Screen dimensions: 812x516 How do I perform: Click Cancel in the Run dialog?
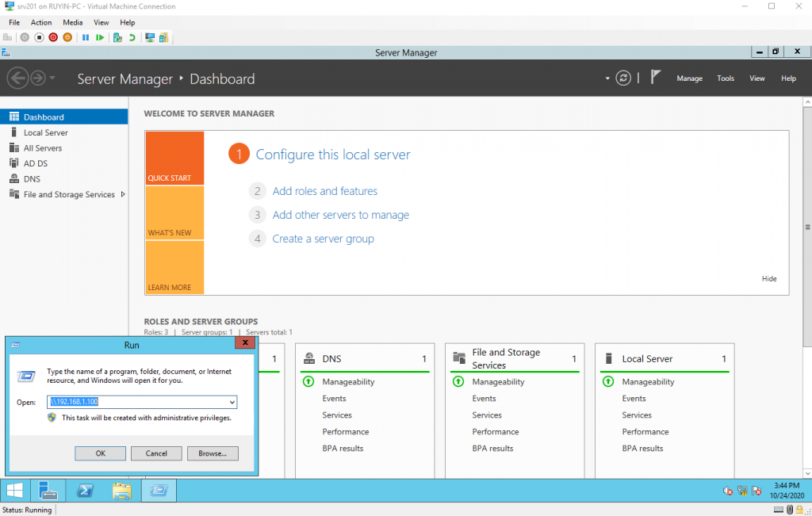[156, 453]
